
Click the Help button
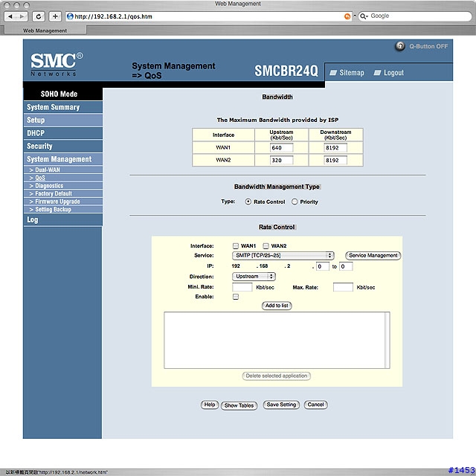tap(210, 405)
